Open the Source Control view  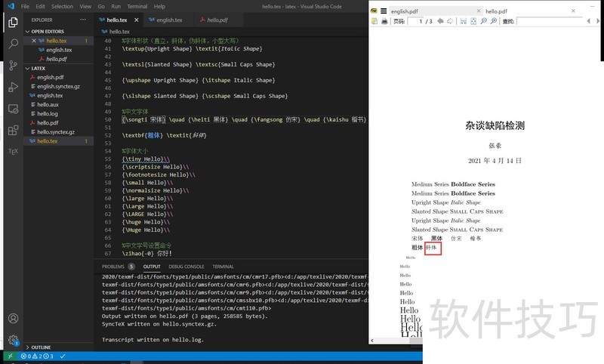pos(13,66)
